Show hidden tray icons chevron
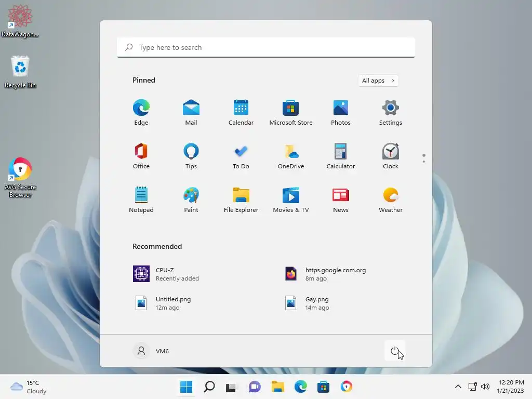The width and height of the screenshot is (532, 399). point(458,387)
